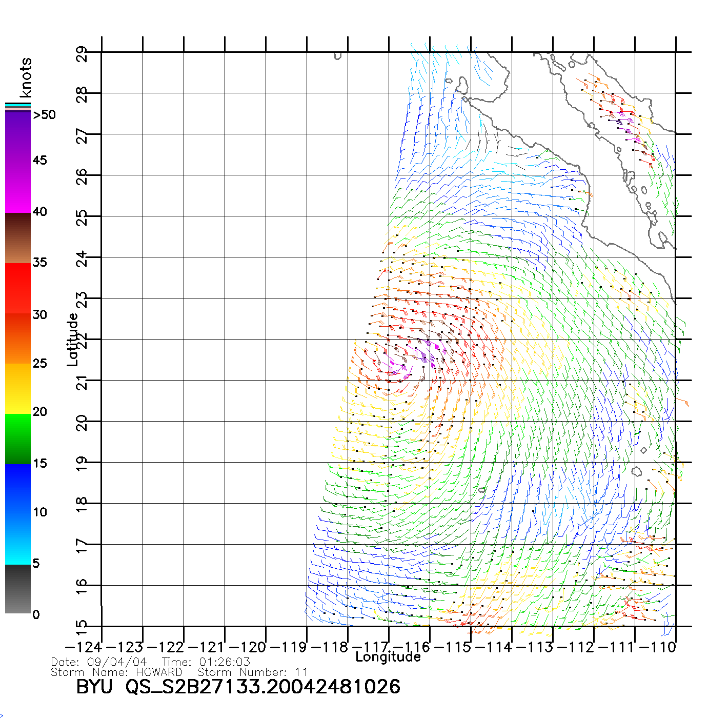Click the 'Longitude' axis title

click(388, 657)
